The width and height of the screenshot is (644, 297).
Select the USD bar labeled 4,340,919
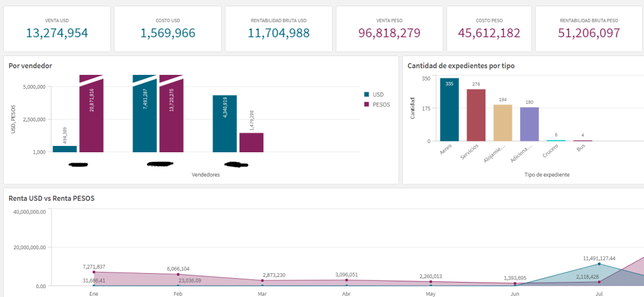click(x=225, y=124)
